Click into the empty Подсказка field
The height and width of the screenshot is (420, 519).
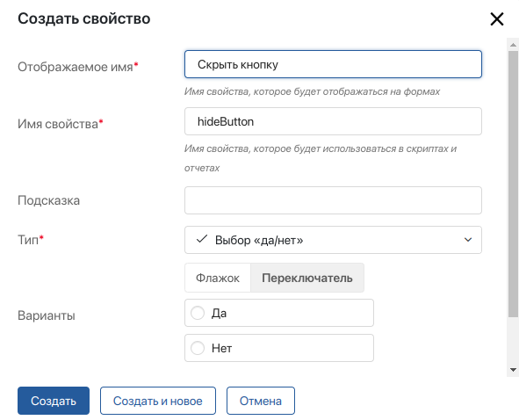(333, 200)
